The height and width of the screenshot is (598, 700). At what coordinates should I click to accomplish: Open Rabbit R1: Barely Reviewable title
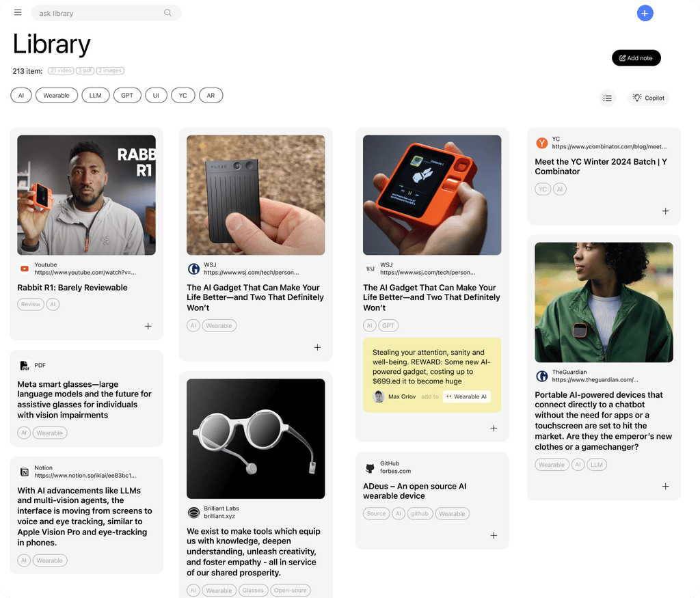coord(72,288)
